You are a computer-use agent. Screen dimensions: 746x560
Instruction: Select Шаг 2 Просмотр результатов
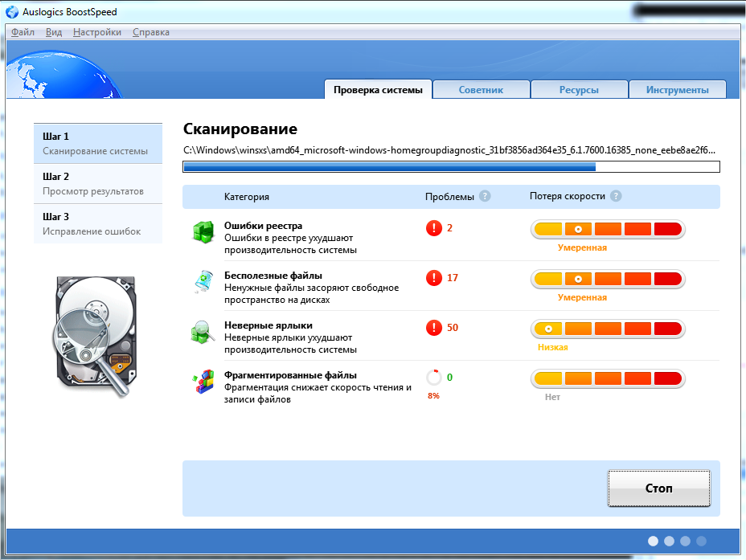pos(98,184)
